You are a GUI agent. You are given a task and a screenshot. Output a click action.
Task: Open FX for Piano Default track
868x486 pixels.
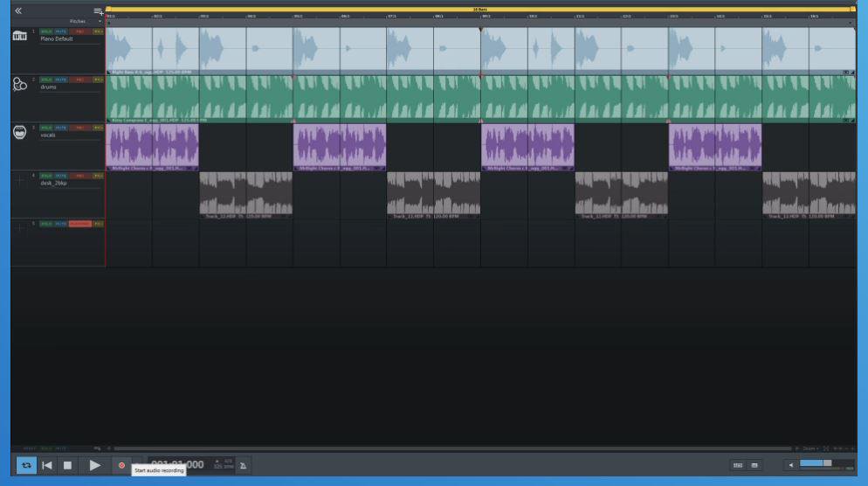pos(98,31)
